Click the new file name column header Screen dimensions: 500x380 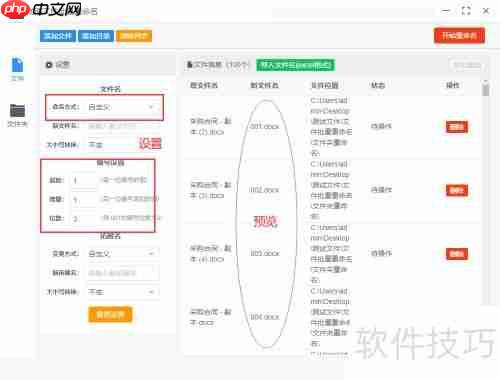click(264, 85)
